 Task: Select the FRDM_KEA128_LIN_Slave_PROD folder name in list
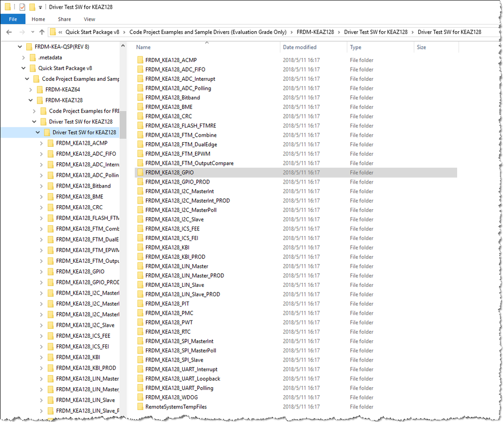click(x=183, y=294)
